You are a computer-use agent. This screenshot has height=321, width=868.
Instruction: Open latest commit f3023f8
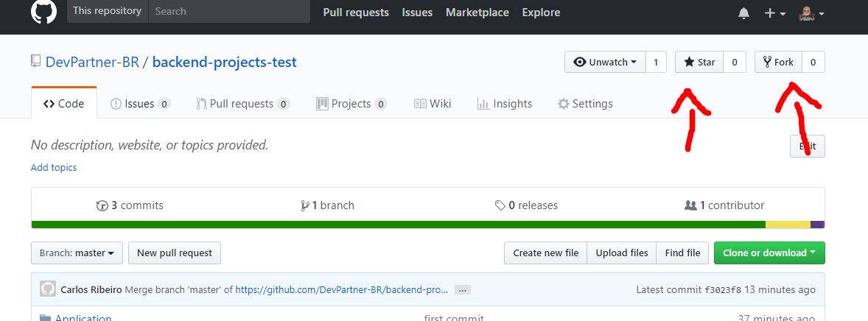722,289
